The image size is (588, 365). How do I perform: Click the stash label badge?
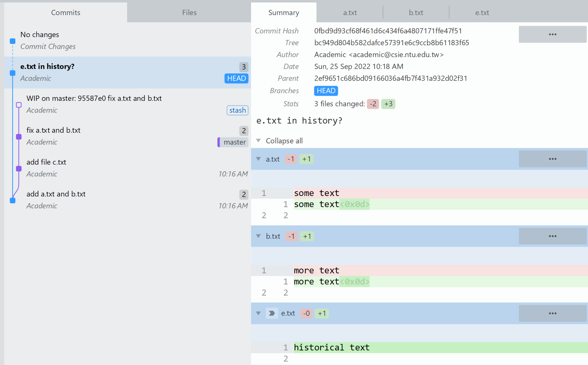[x=237, y=110]
